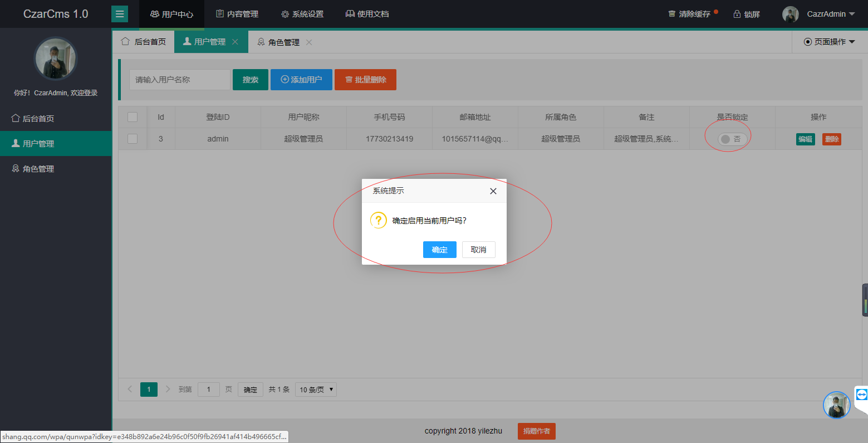This screenshot has width=868, height=443.
Task: Select 角色管理 in the sidebar
Action: (x=56, y=168)
